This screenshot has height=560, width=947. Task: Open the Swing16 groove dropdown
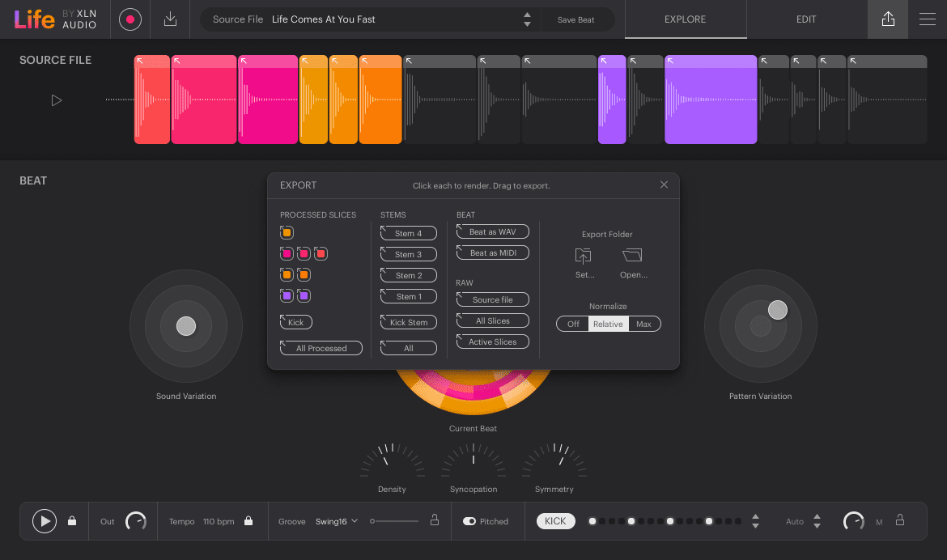click(337, 521)
